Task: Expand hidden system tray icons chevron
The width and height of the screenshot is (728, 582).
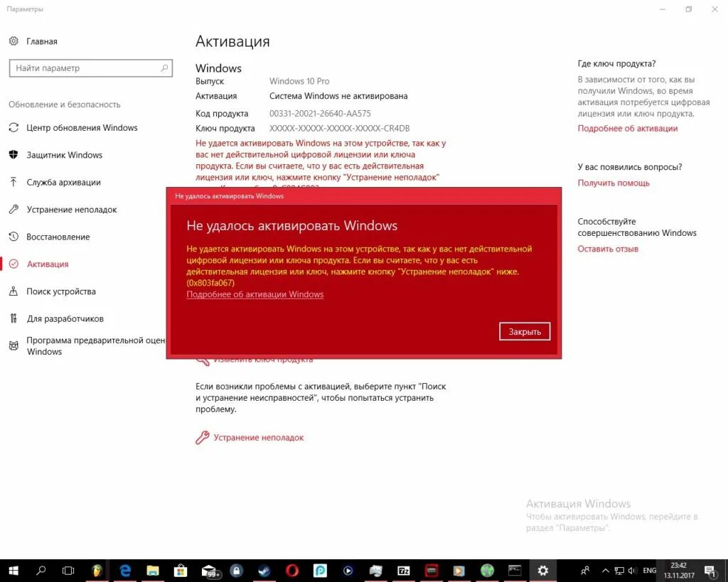Action: tap(606, 571)
